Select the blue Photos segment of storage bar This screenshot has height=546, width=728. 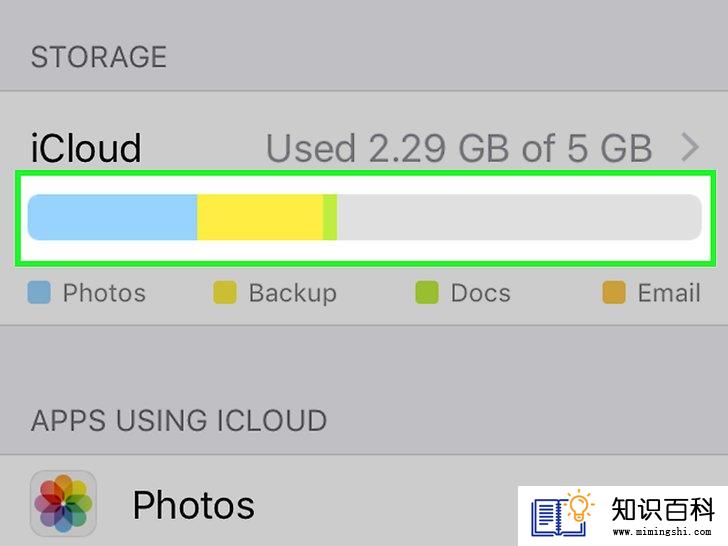click(112, 217)
